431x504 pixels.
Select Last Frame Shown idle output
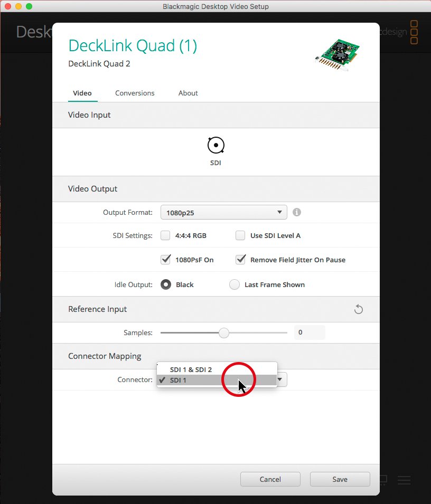[x=234, y=284]
